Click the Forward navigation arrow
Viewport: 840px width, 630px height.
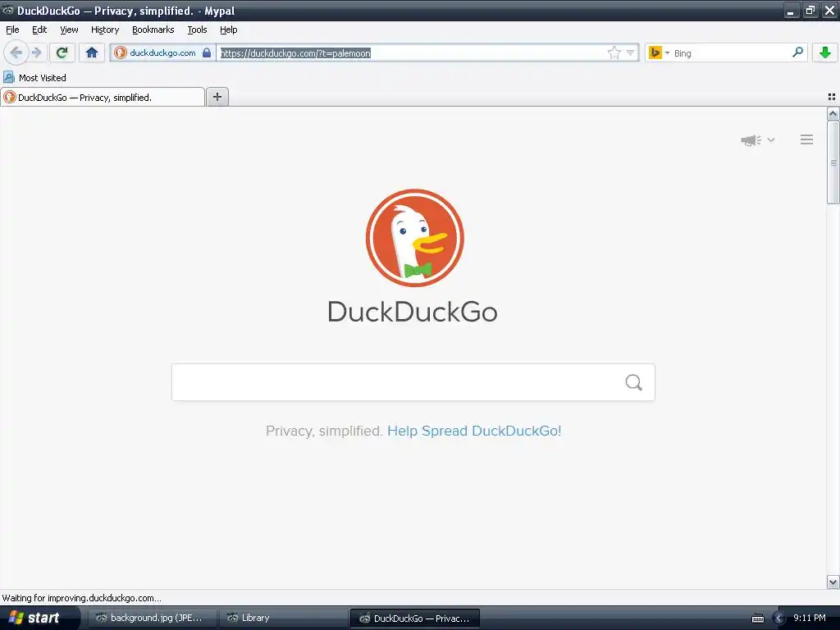36,52
